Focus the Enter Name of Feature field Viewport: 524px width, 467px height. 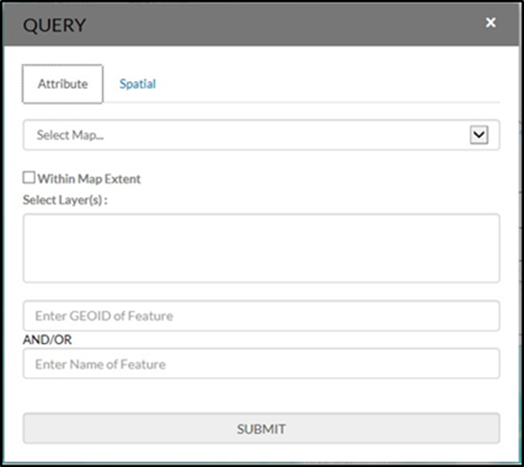[261, 364]
